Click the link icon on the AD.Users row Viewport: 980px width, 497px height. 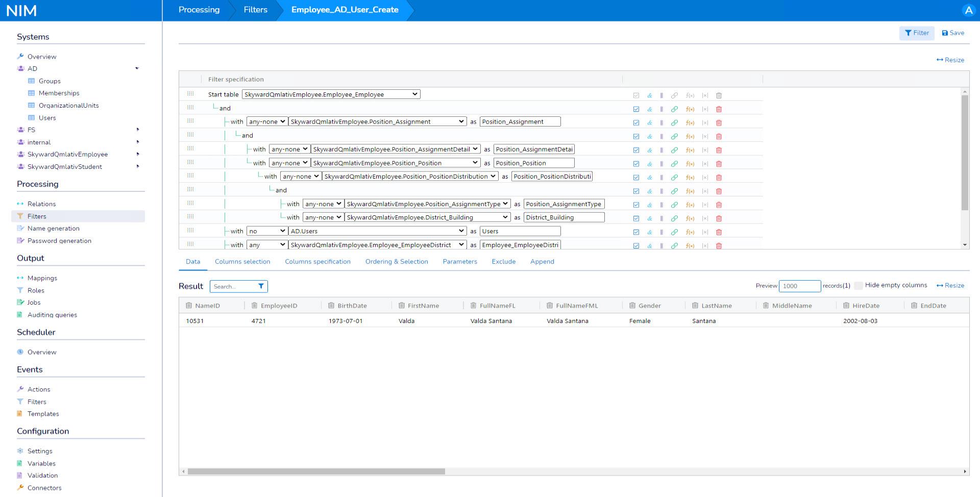674,232
